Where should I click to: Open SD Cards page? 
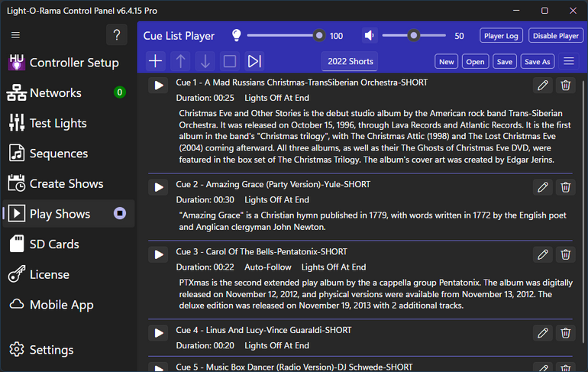67,244
